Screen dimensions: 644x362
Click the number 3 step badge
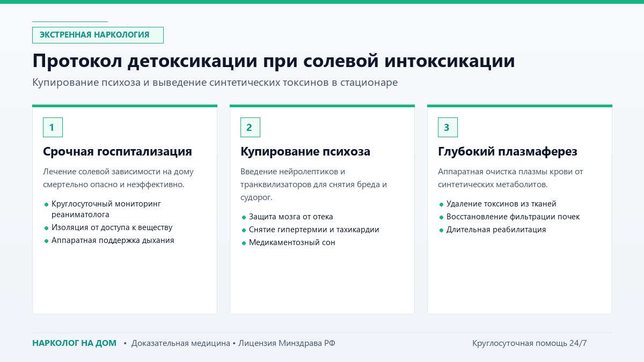[x=448, y=127]
